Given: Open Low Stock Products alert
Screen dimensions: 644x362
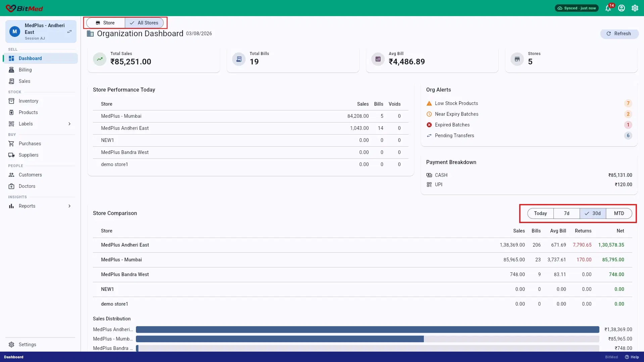Looking at the screenshot, I should point(529,103).
